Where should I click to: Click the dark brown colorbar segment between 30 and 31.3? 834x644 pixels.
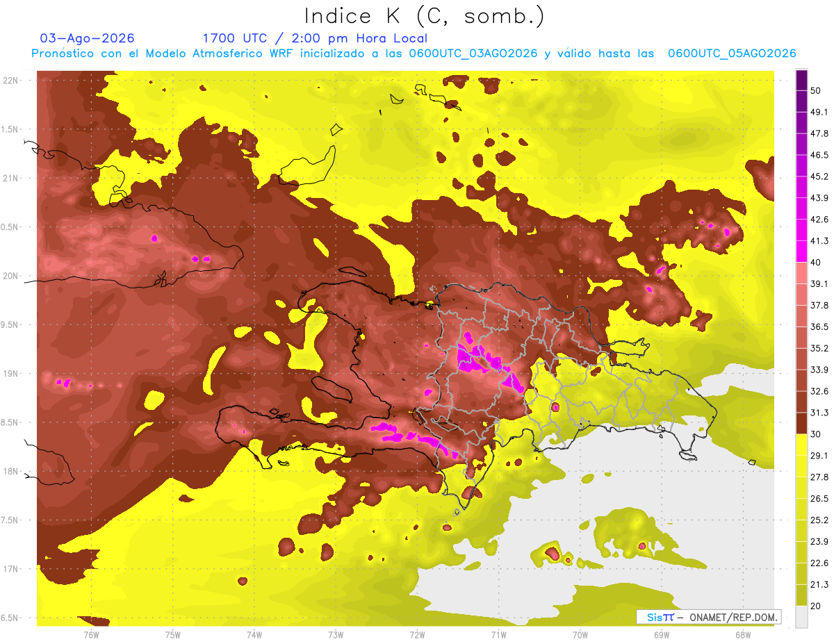(802, 423)
